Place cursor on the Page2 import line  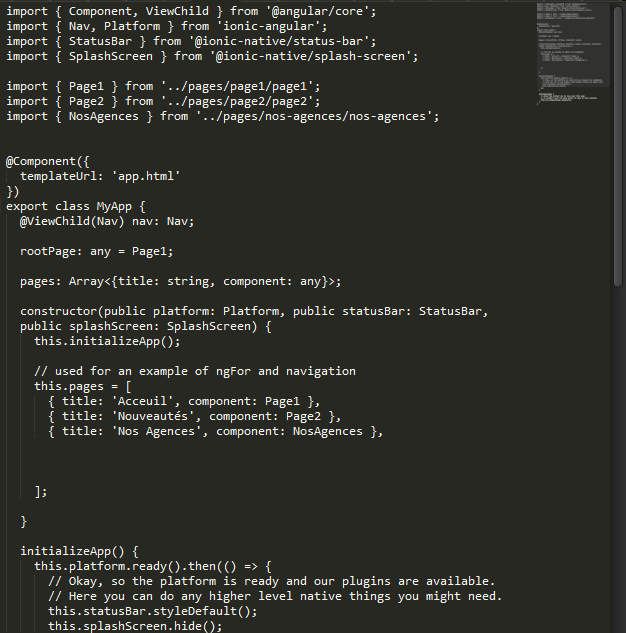(163, 101)
